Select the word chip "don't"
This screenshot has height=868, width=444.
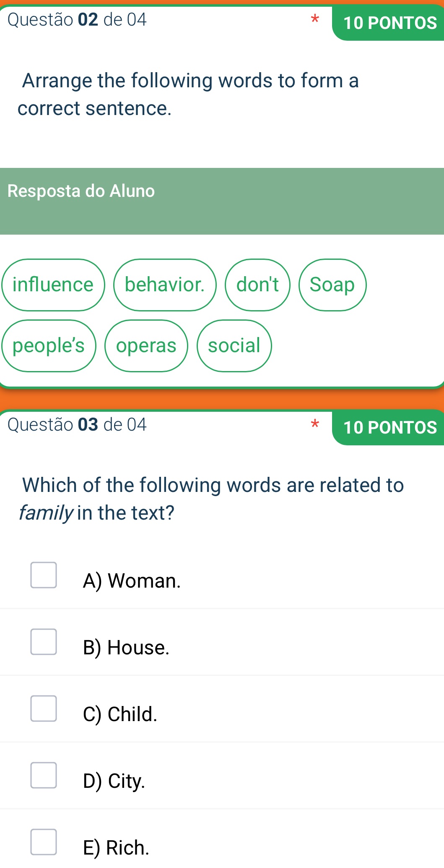pyautogui.click(x=257, y=284)
